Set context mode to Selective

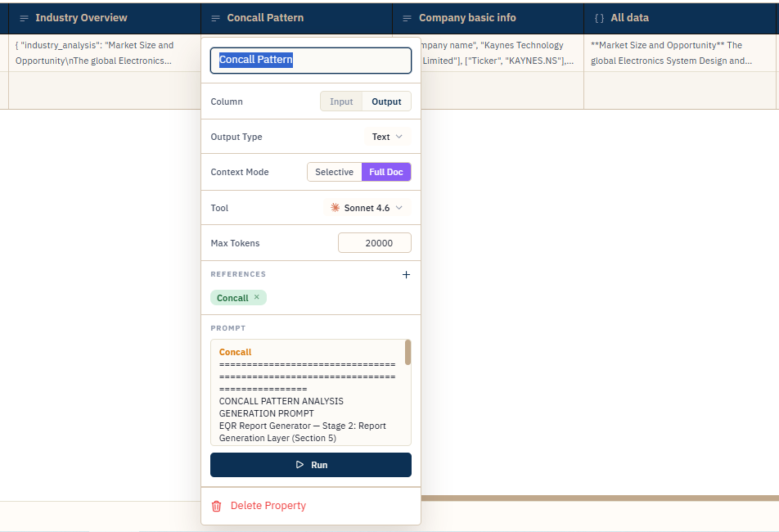[x=335, y=172]
